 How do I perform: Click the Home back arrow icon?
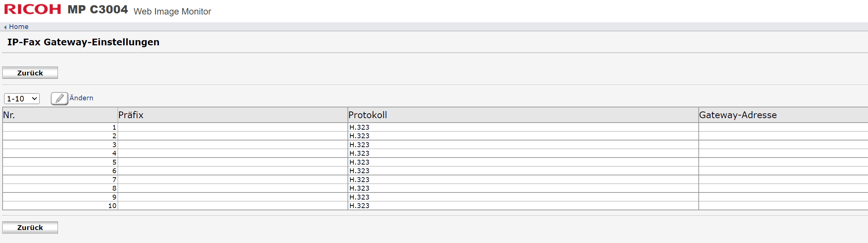(x=5, y=27)
